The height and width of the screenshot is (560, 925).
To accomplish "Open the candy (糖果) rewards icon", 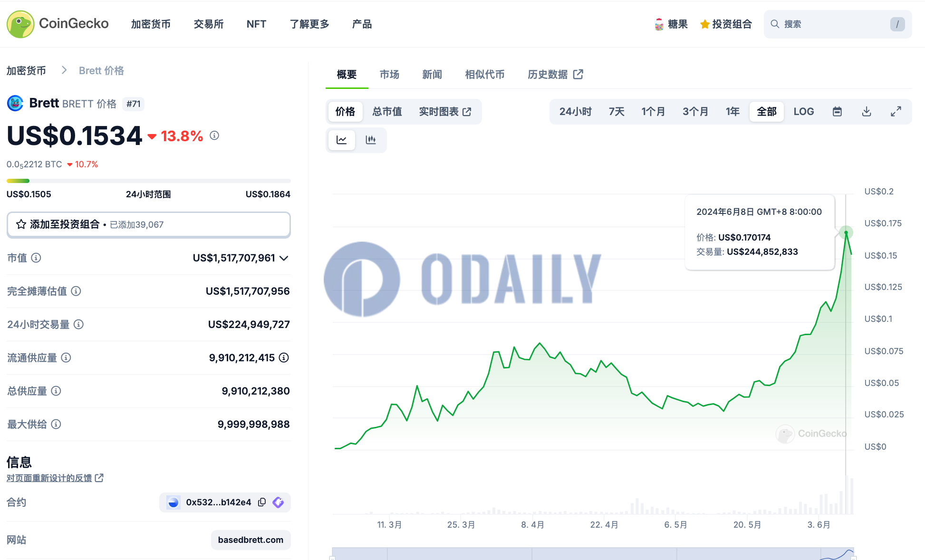I will coord(659,24).
